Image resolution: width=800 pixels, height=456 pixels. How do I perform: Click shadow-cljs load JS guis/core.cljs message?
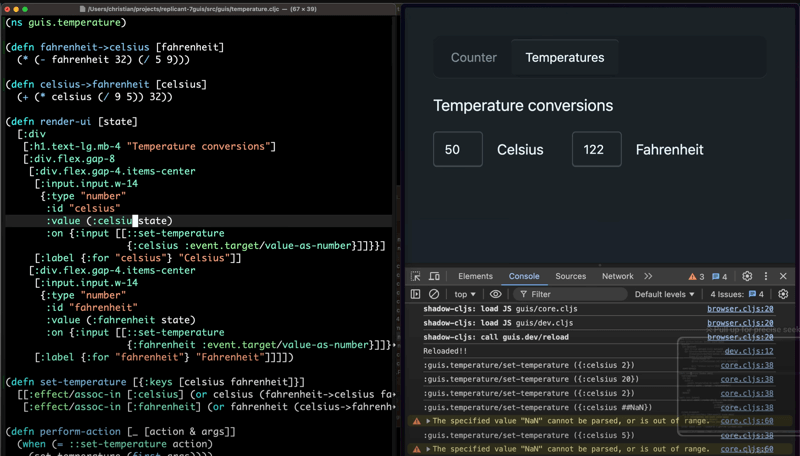click(x=500, y=309)
